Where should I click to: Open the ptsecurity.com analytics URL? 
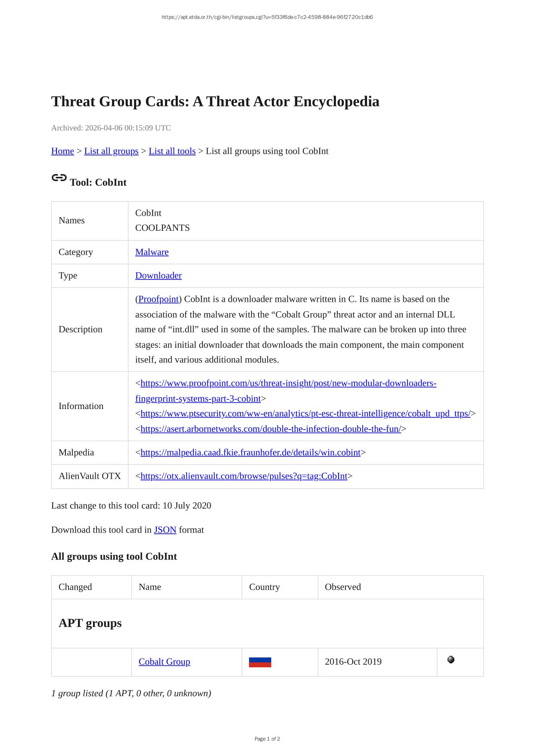click(x=305, y=414)
